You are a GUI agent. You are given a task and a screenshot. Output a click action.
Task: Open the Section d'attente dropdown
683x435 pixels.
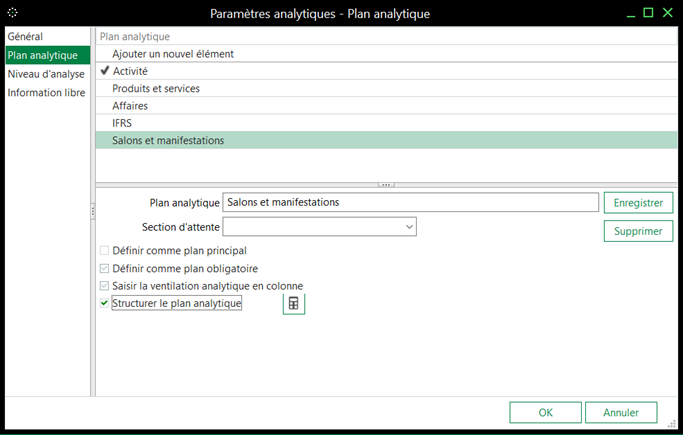click(409, 228)
